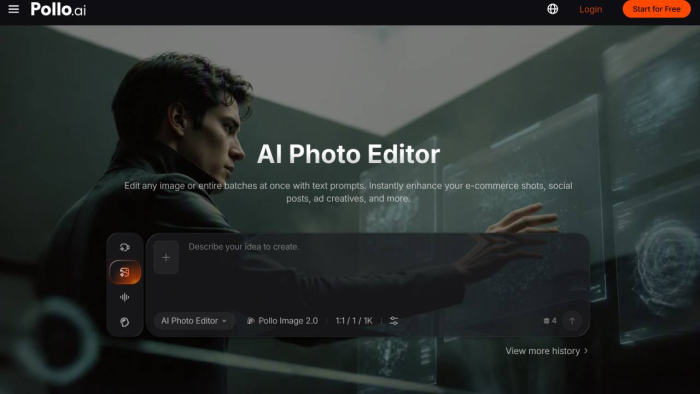Screen dimensions: 700x394
Task: Click the plus tile to add an image
Action: click(x=166, y=257)
